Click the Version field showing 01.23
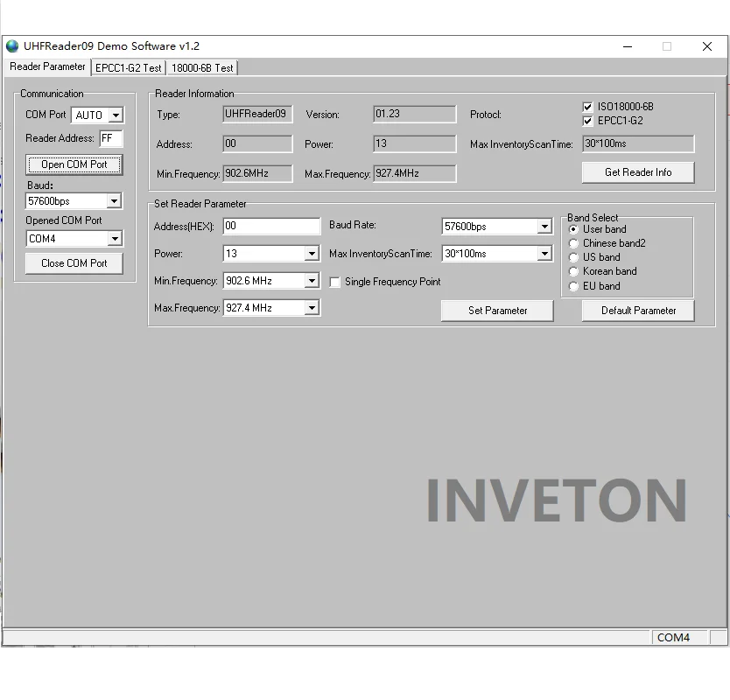The height and width of the screenshot is (700, 730). [x=414, y=115]
